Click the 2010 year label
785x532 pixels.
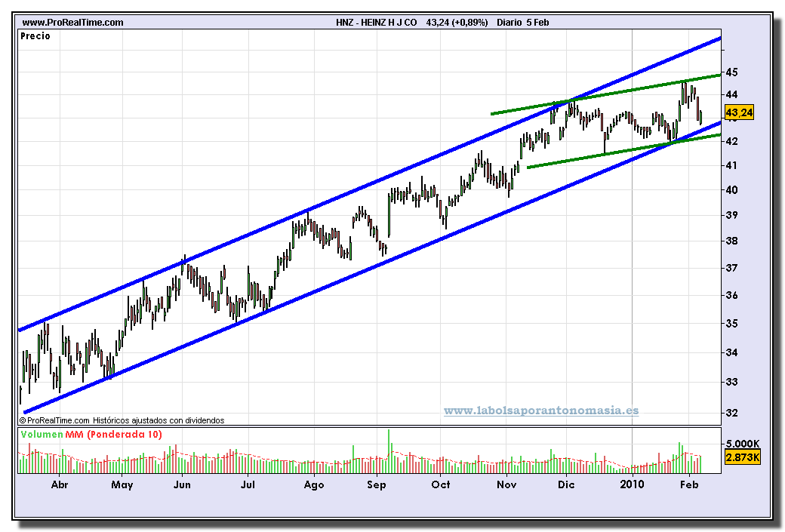[x=632, y=484]
